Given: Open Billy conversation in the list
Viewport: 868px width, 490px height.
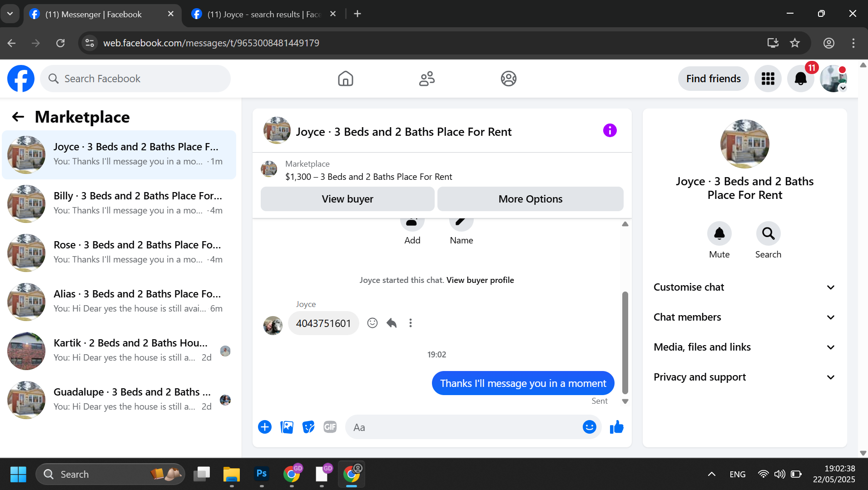Looking at the screenshot, I should click(x=119, y=203).
